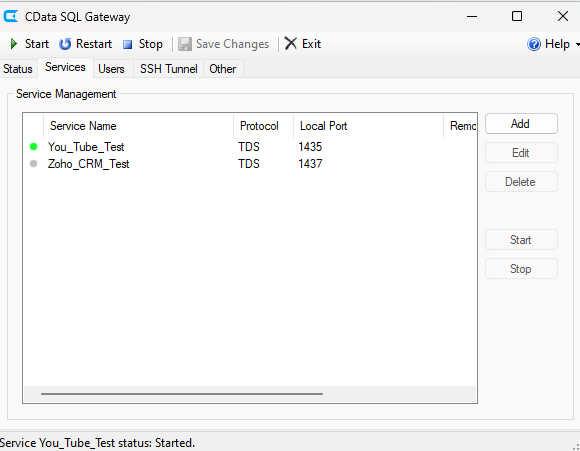Screen dimensions: 580x451
Task: Switch to the Other tab
Action: click(223, 69)
